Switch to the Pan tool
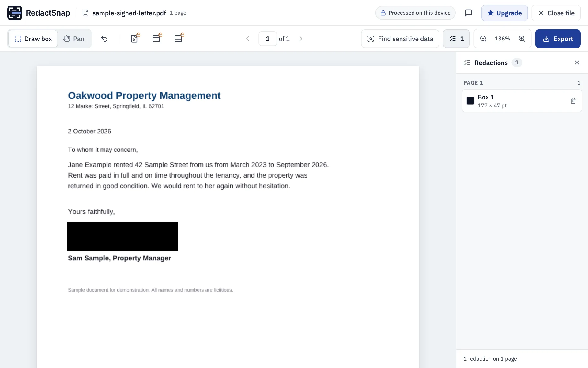This screenshot has height=368, width=588. 74,39
